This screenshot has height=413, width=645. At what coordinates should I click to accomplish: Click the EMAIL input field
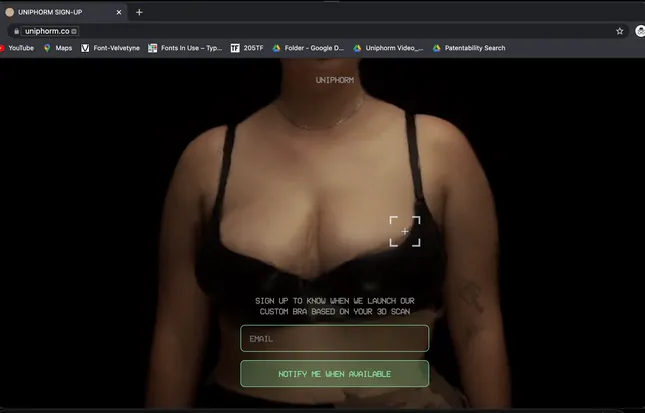(334, 339)
